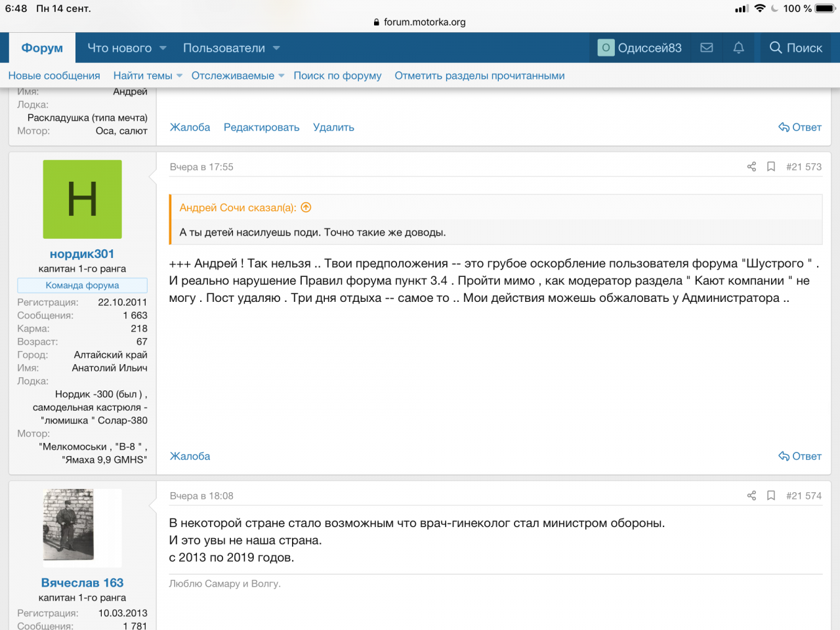Bookmark post #21 573
The image size is (840, 630).
771,167
